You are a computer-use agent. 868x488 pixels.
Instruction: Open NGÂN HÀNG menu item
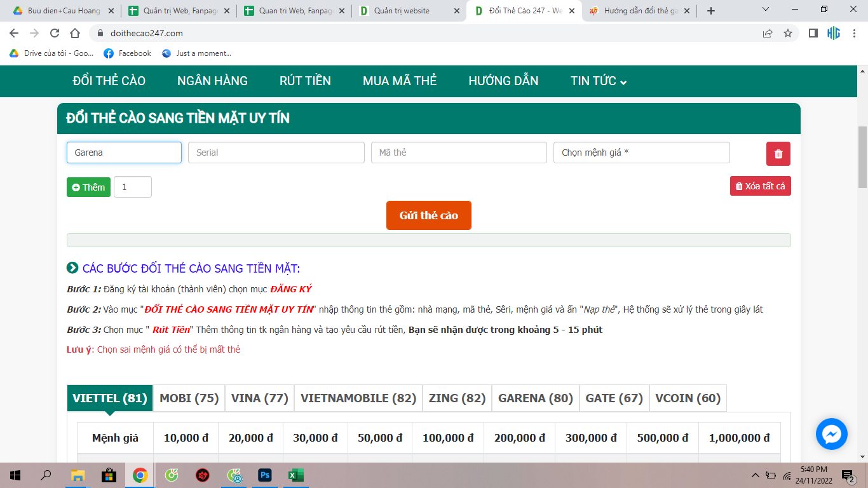pyautogui.click(x=212, y=81)
